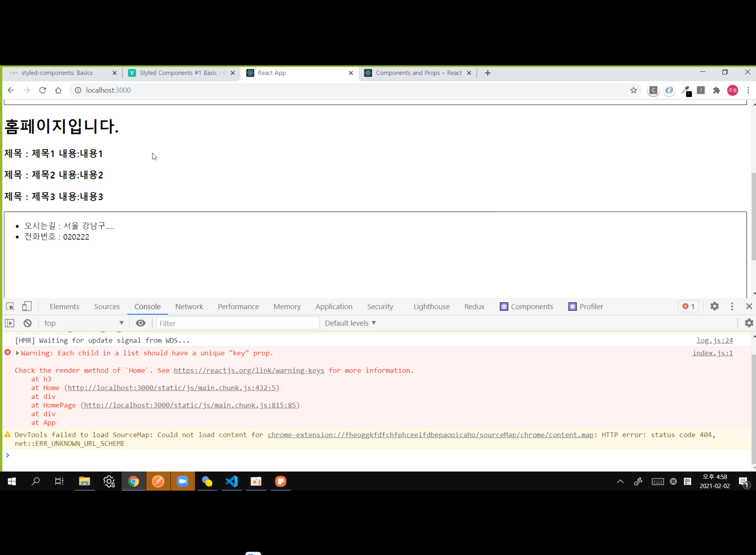Close the styled-components: Basics tab
756x555 pixels.
[x=114, y=73]
